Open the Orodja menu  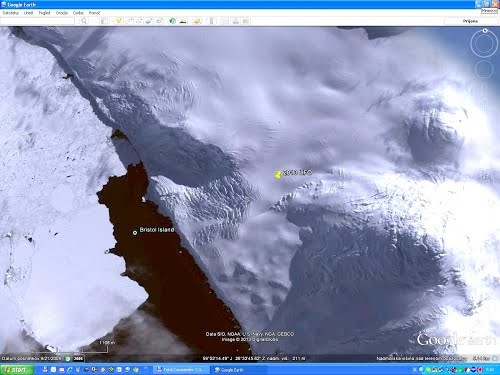pos(62,13)
